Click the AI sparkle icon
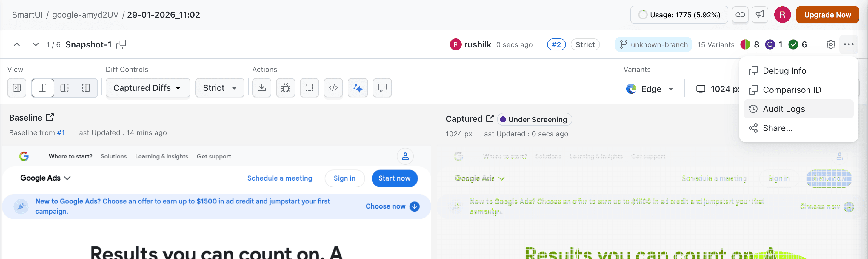Screen dimensions: 868x259 pos(358,88)
